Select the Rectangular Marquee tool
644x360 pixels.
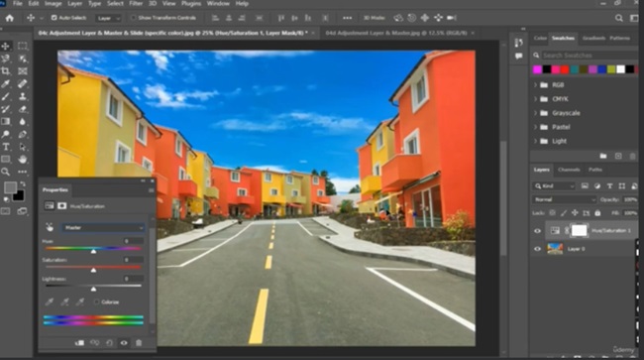(x=23, y=46)
